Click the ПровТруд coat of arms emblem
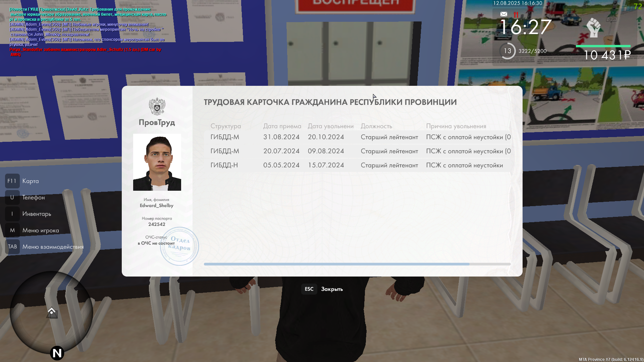 [157, 106]
